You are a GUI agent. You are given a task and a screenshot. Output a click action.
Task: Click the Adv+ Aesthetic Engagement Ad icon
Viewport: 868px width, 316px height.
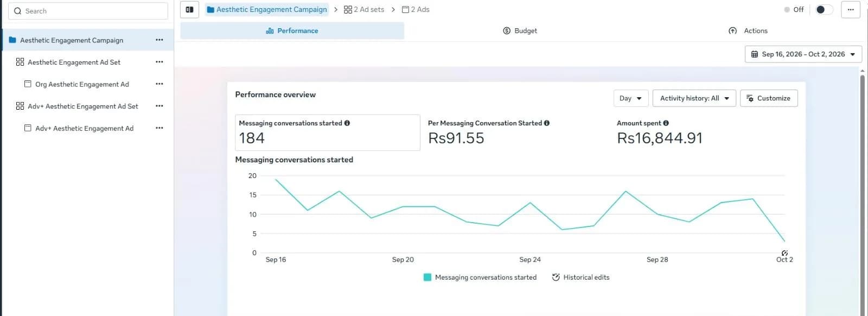click(x=28, y=128)
